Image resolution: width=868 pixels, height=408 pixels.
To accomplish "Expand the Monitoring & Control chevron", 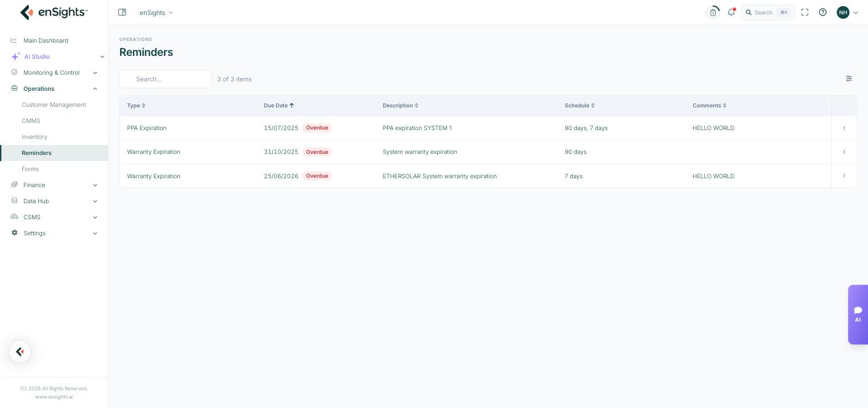I will pos(95,73).
